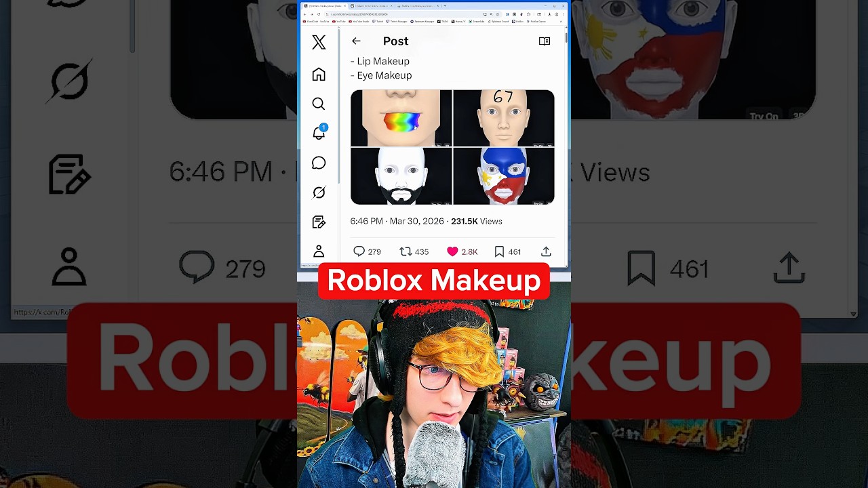Launch Grok from the sidebar
This screenshot has width=868, height=488.
(x=319, y=192)
